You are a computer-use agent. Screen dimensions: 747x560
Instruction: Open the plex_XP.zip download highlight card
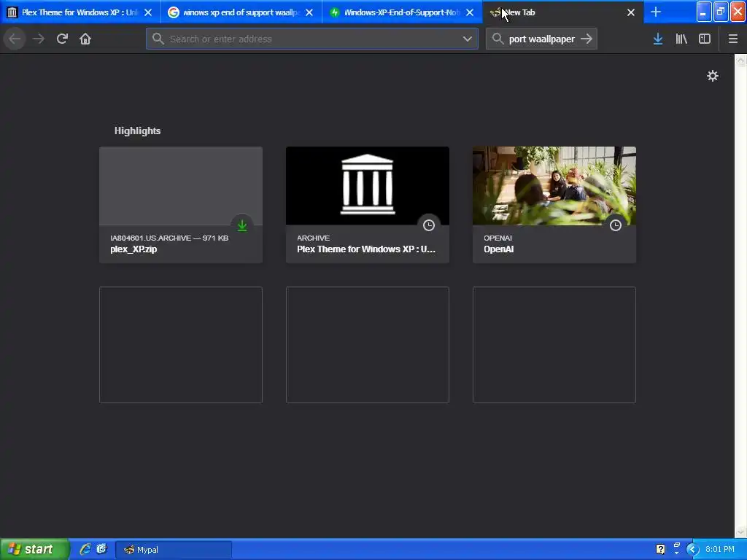tap(181, 205)
